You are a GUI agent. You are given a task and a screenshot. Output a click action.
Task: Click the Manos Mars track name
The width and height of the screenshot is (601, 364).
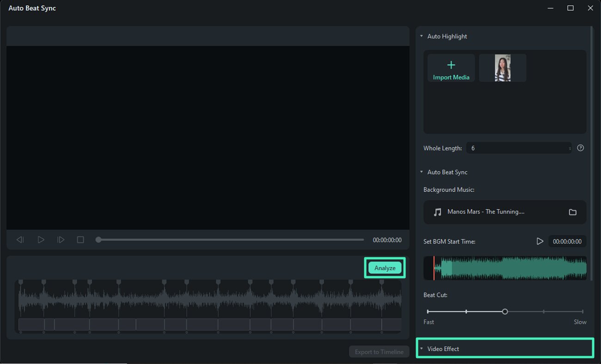pyautogui.click(x=486, y=212)
